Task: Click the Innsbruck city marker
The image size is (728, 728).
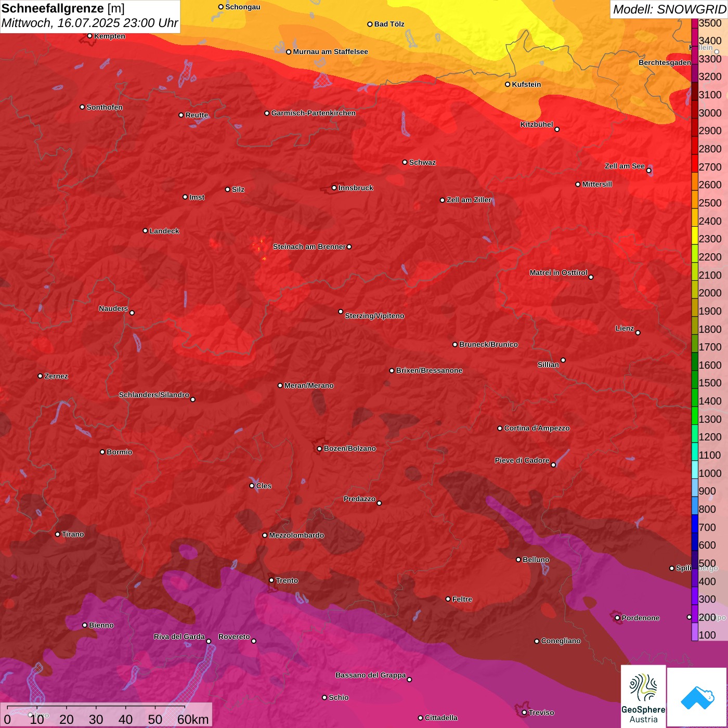Action: click(334, 188)
